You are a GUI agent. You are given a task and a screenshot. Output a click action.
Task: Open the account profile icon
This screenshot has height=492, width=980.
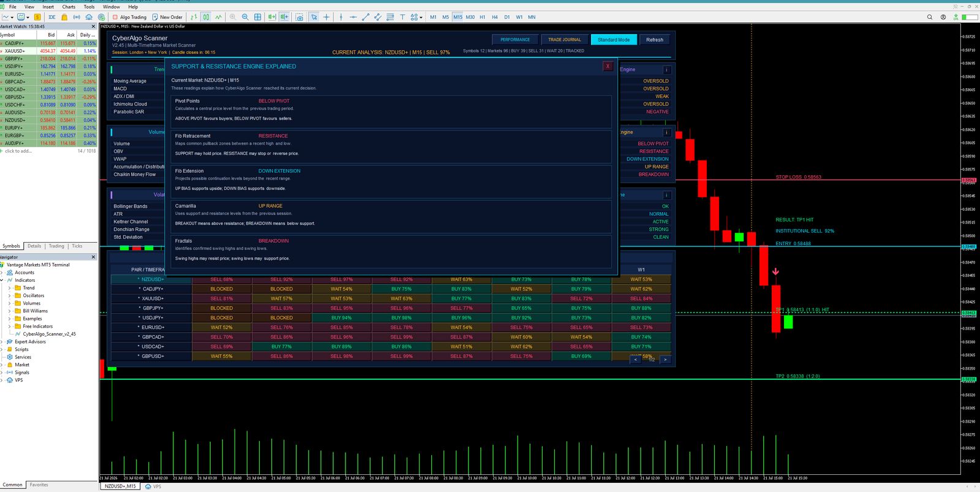click(943, 17)
